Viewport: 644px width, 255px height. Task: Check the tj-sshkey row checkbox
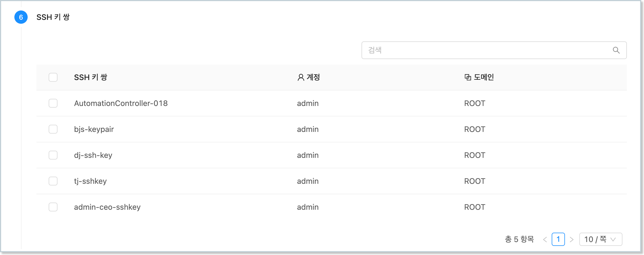pyautogui.click(x=53, y=181)
